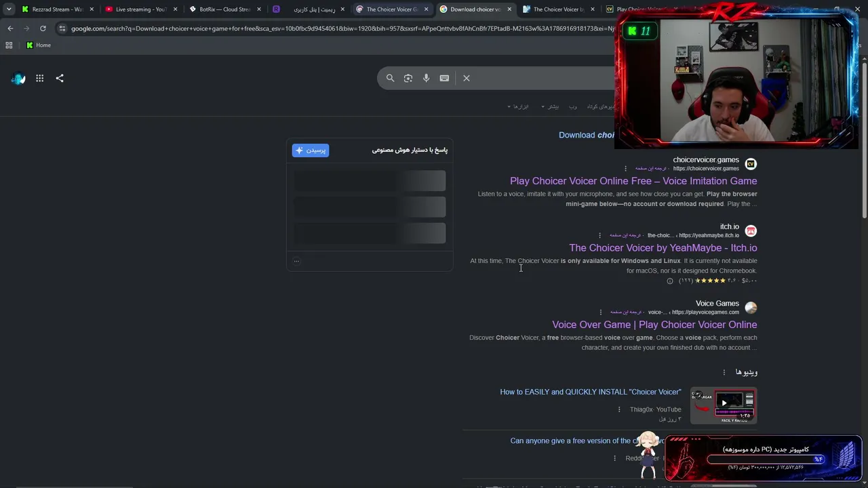The image size is (868, 488).
Task: Open Play Choicer Voicer Online Free result
Action: (x=633, y=181)
